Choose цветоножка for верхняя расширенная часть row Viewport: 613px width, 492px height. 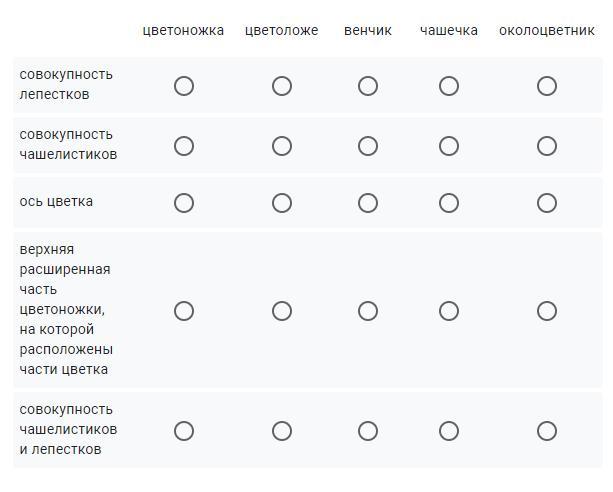(184, 311)
